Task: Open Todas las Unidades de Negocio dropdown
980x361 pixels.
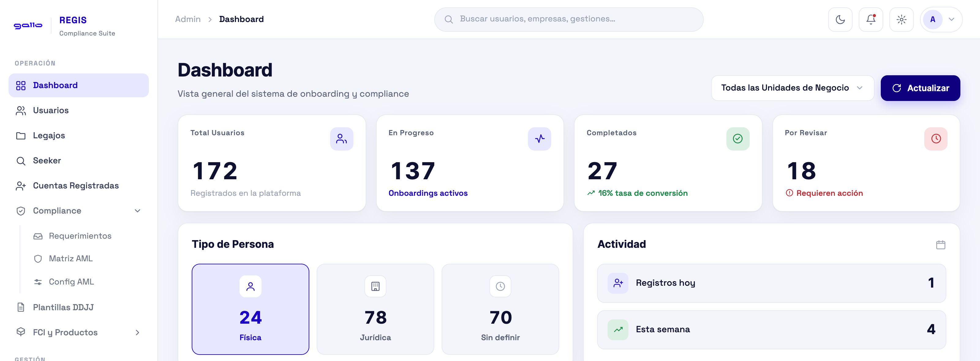Action: (793, 88)
